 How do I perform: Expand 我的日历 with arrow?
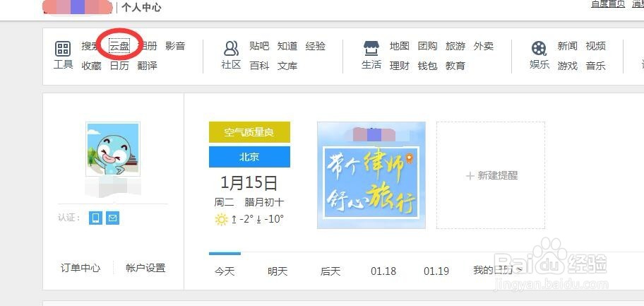(x=498, y=270)
